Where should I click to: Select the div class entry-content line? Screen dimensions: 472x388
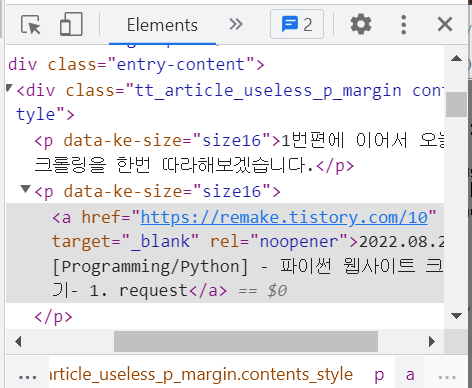coord(136,65)
